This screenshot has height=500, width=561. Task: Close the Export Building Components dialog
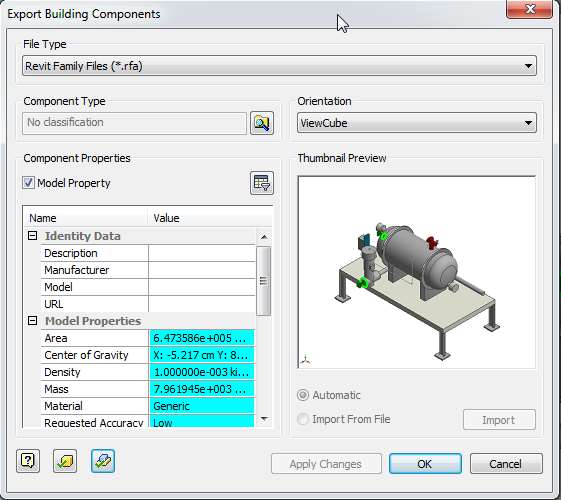[530, 9]
